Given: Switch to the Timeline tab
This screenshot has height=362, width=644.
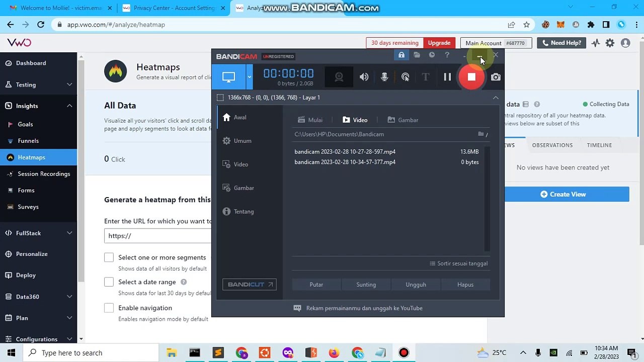Looking at the screenshot, I should click(x=599, y=145).
